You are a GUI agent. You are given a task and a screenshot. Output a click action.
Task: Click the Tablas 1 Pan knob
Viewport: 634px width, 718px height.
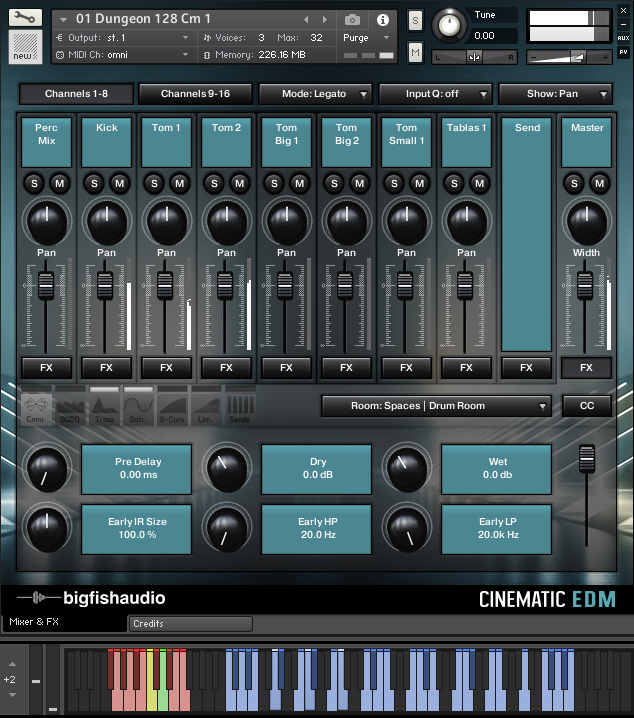pyautogui.click(x=466, y=222)
